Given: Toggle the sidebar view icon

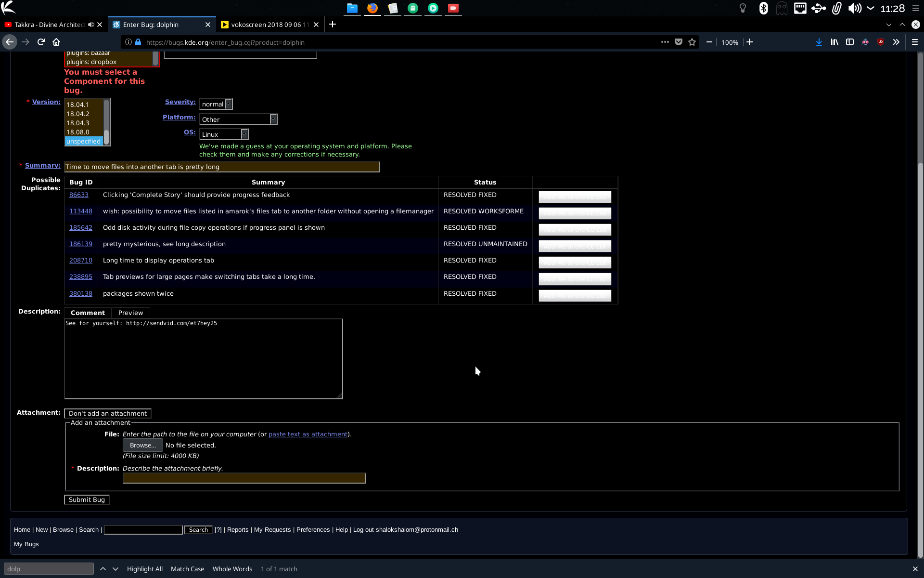Looking at the screenshot, I should click(850, 42).
